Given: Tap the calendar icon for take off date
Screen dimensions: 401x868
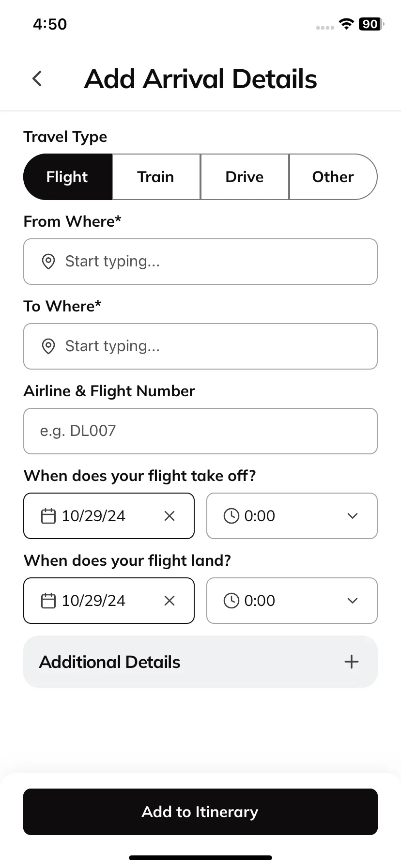Looking at the screenshot, I should pos(48,516).
